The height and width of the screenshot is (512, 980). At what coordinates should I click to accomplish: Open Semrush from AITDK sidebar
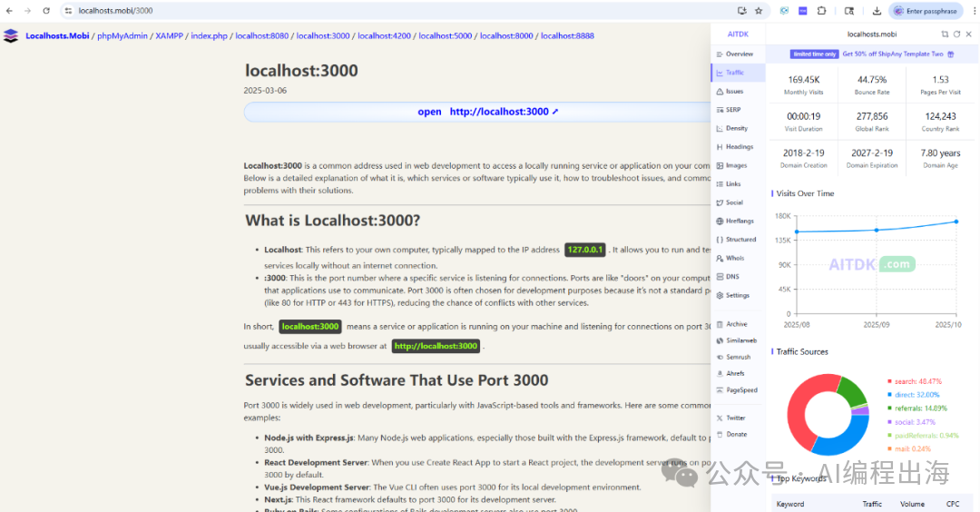coord(738,357)
